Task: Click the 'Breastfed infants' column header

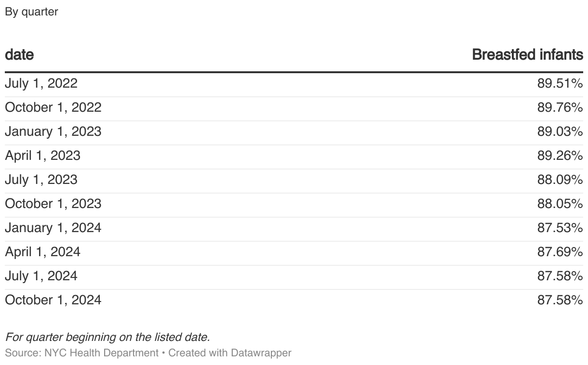Action: pos(527,54)
